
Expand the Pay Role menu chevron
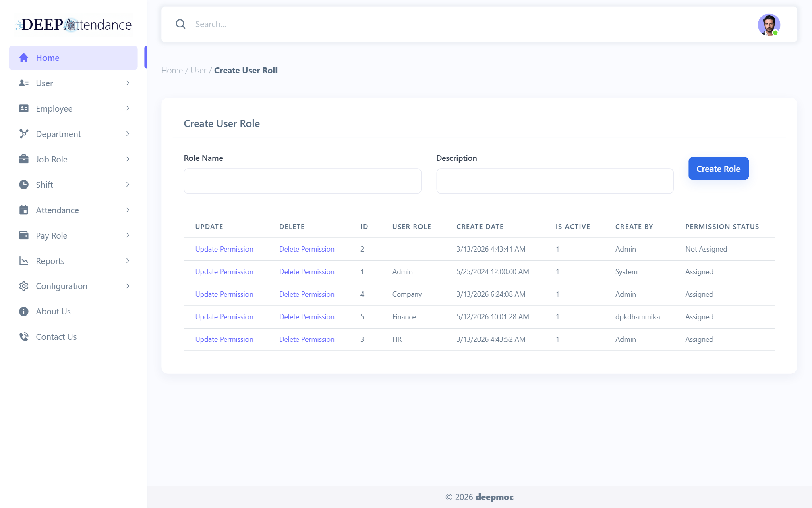[128, 235]
